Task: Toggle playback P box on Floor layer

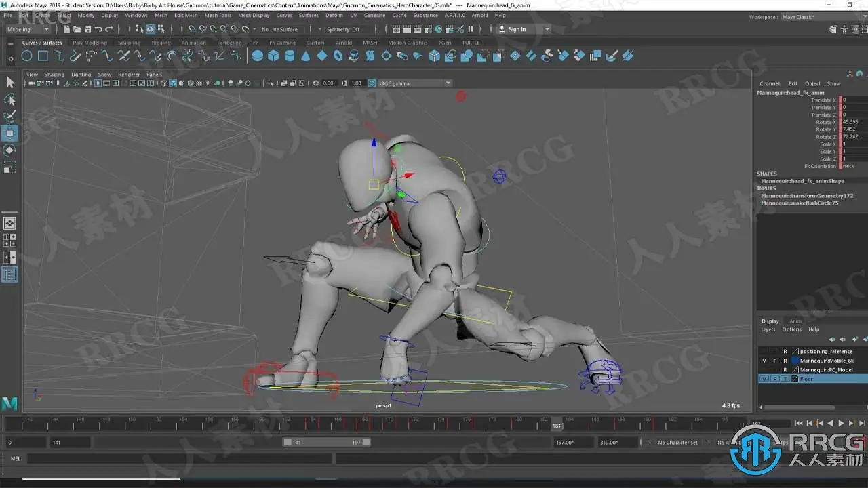Action: 775,379
